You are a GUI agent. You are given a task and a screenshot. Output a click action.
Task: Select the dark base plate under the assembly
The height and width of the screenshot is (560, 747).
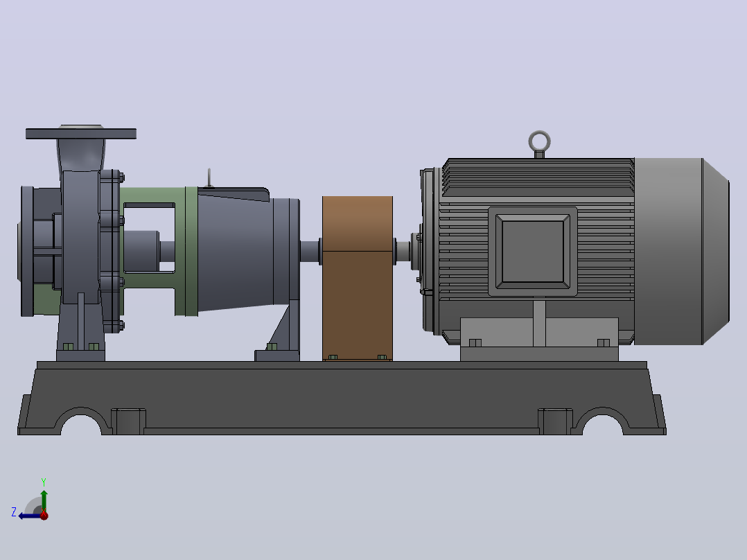[x=342, y=398]
